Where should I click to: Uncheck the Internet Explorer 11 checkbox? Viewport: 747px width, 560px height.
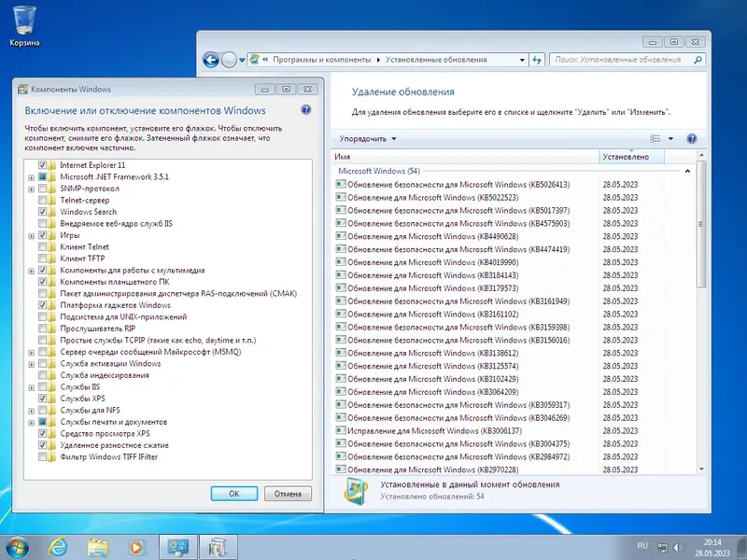[42, 165]
